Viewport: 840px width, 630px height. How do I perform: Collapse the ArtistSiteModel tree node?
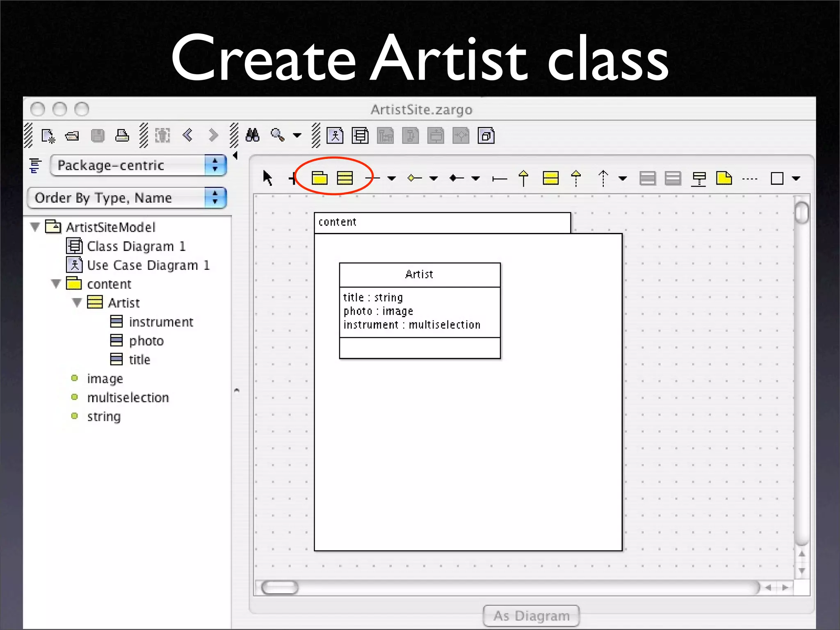35,227
